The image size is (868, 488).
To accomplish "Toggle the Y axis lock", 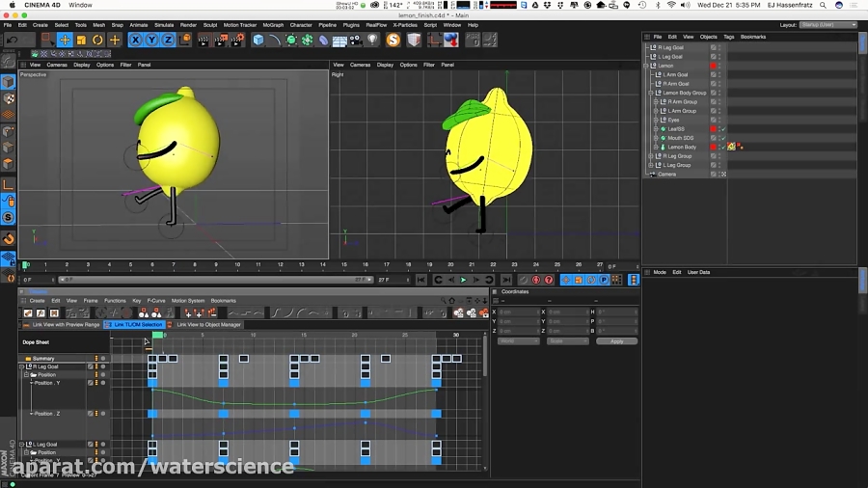I will (x=151, y=40).
